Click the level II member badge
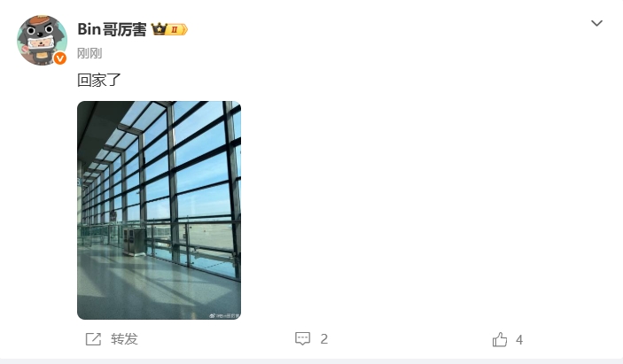Screen dimensions: 623x364 pyautogui.click(x=177, y=29)
